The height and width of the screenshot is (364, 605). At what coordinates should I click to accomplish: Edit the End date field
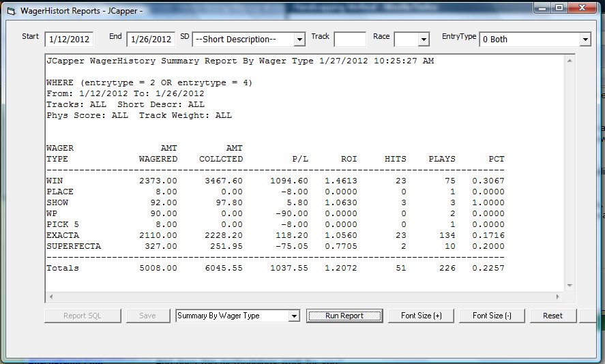click(x=151, y=40)
